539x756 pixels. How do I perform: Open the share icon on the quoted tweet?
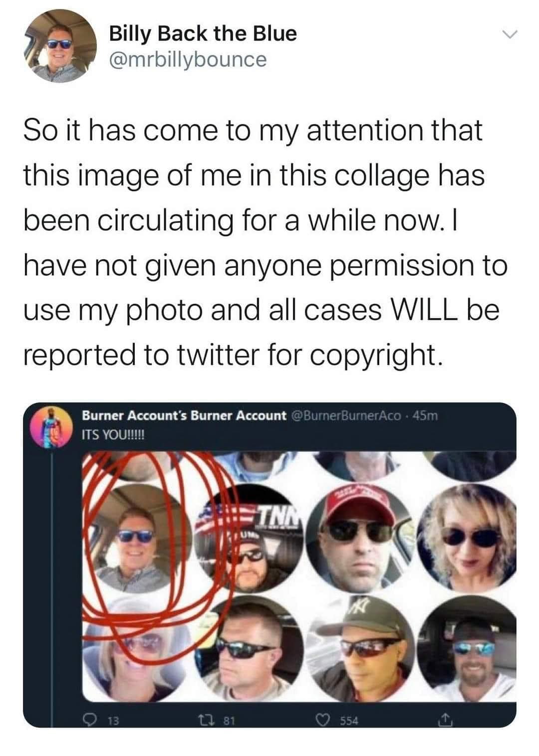[x=446, y=720]
